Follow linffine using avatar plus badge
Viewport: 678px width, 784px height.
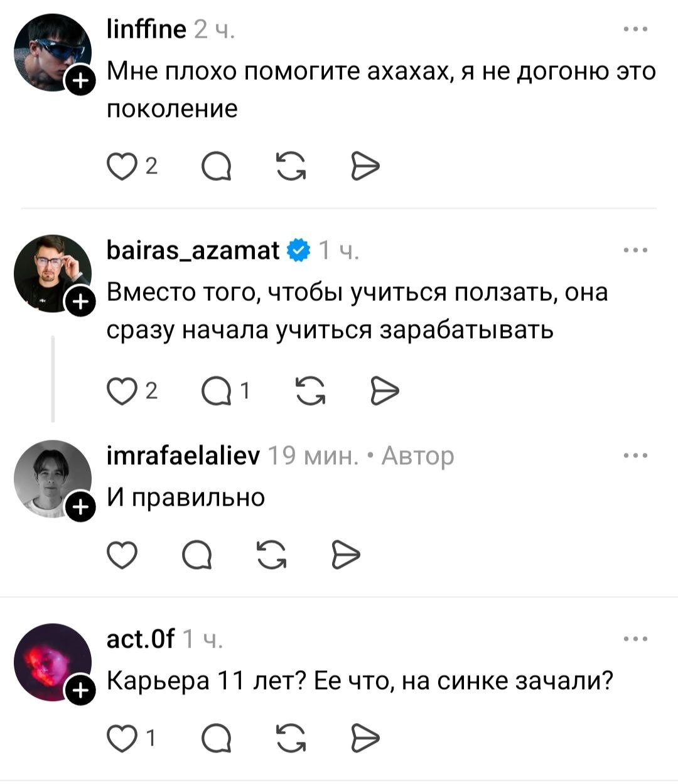(x=80, y=80)
